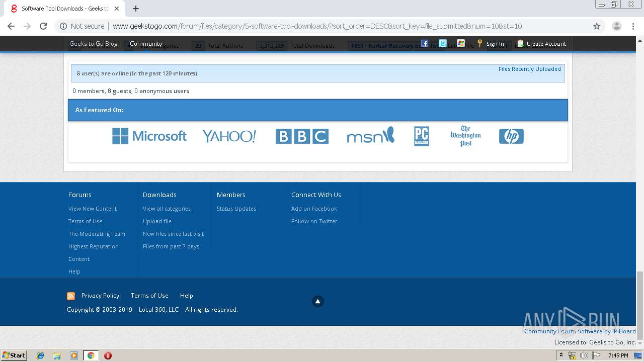Click Help in the bottom footer bar
644x362 pixels.
pyautogui.click(x=186, y=296)
